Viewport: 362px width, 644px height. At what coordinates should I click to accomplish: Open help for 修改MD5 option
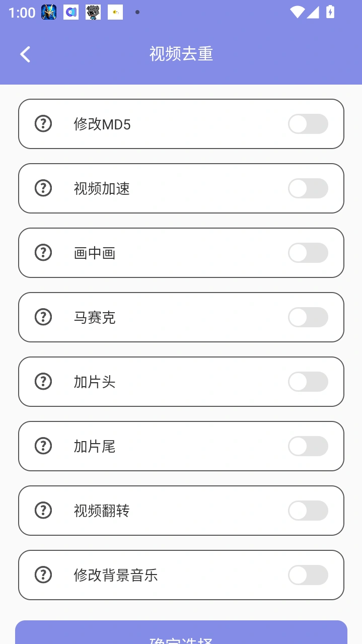(43, 123)
